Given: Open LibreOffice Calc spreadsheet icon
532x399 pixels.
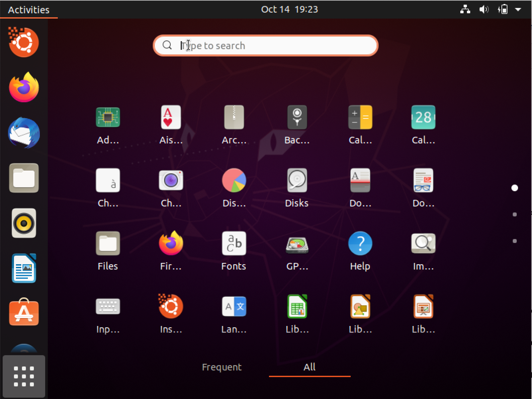Looking at the screenshot, I should pyautogui.click(x=297, y=307).
